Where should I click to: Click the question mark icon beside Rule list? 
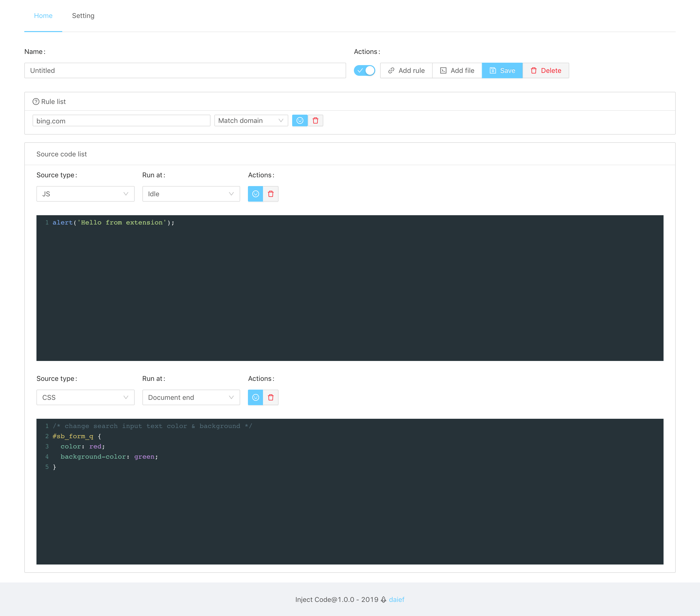point(36,102)
